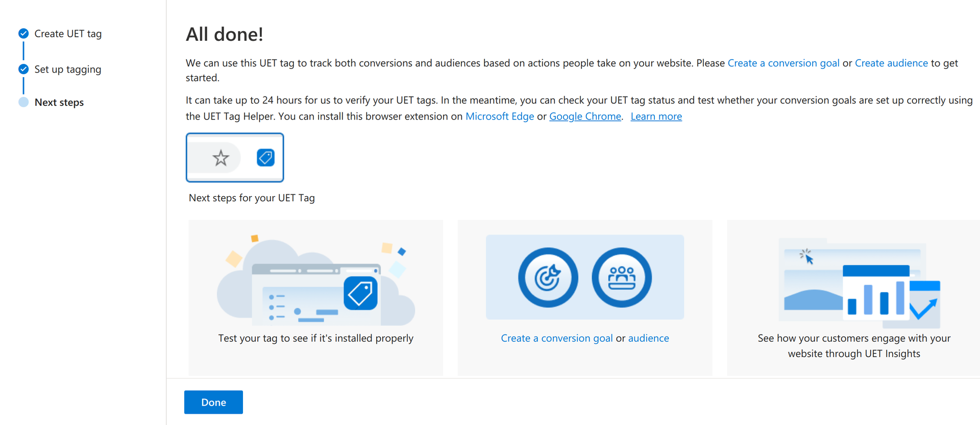Open the Create a conversion goal link in paragraph
The height and width of the screenshot is (425, 980).
pos(783,63)
